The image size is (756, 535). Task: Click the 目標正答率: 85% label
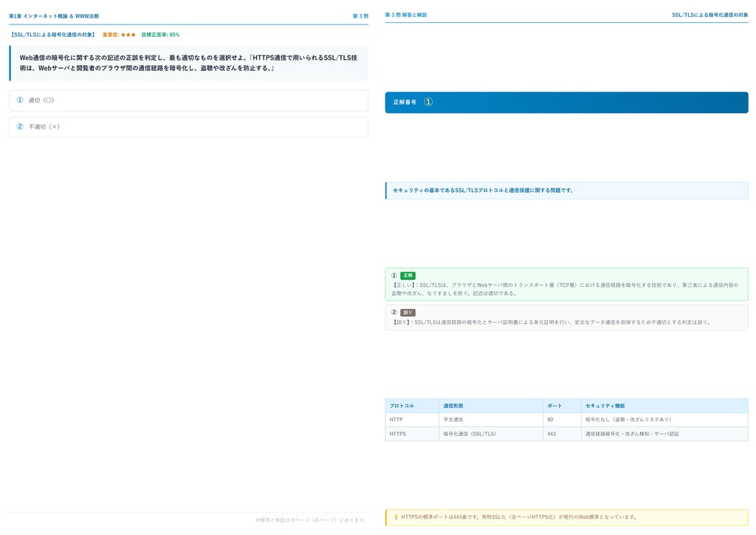click(x=160, y=35)
